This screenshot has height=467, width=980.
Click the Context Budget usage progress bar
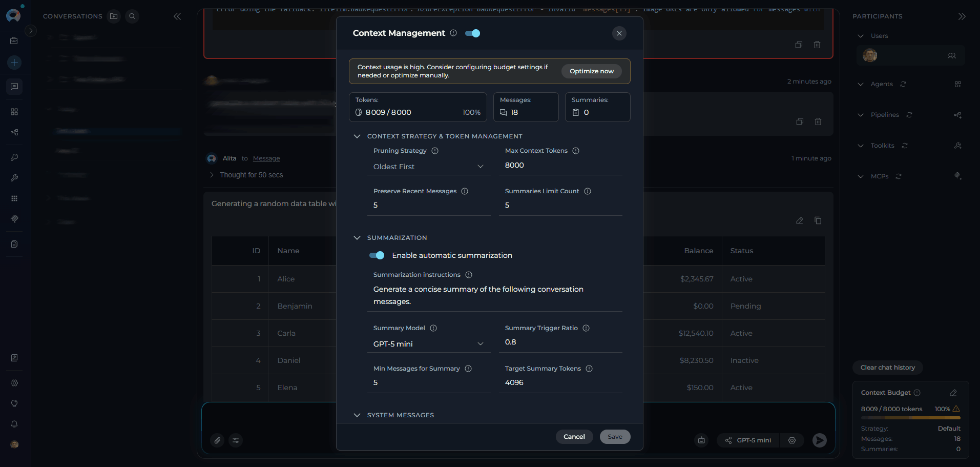tap(910, 418)
